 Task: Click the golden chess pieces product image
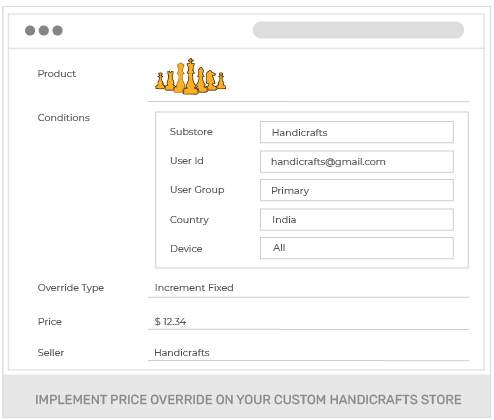[x=191, y=77]
